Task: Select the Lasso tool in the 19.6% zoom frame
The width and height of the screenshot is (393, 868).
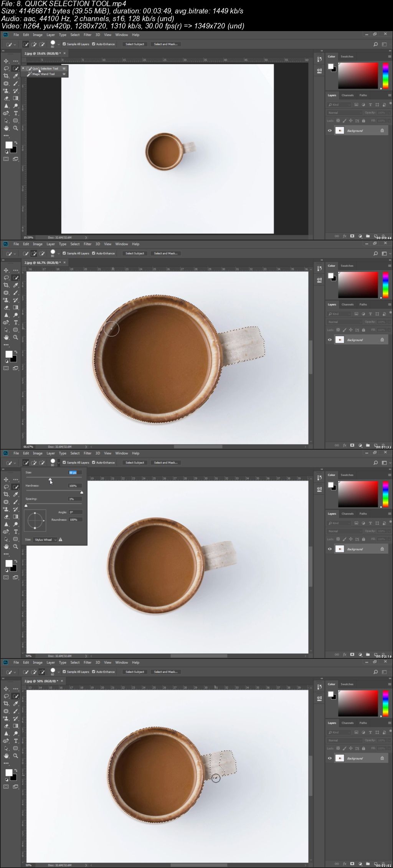Action: 6,68
